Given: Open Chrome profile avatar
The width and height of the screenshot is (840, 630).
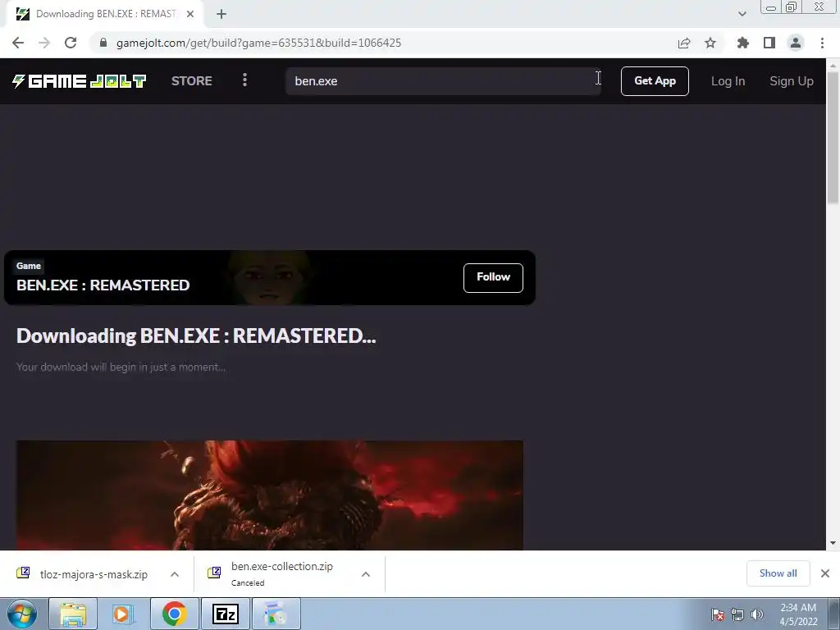Looking at the screenshot, I should point(796,43).
